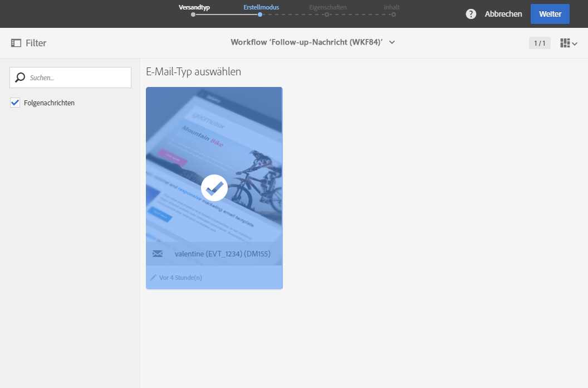Click into the Suchen search field
Viewport: 588px width, 388px height.
[x=71, y=77]
